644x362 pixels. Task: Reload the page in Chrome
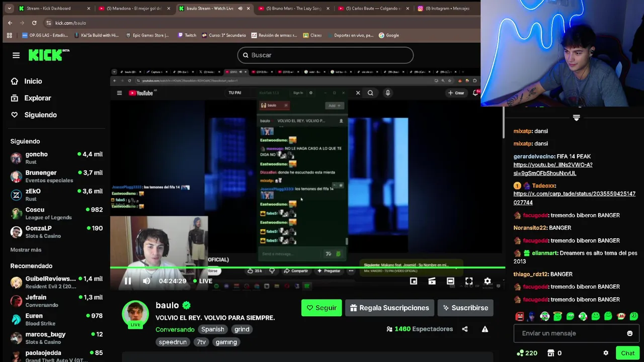[x=34, y=23]
